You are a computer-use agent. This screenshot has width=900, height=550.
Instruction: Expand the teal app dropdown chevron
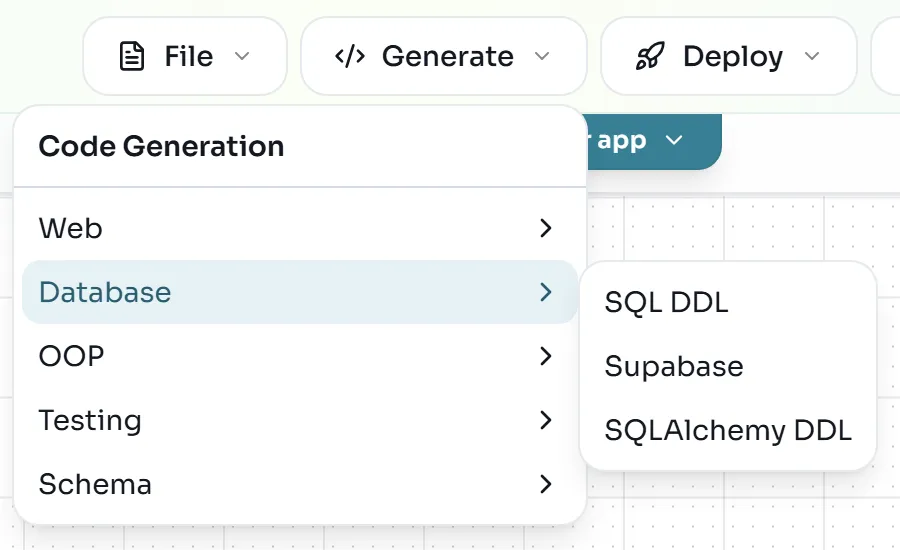pyautogui.click(x=674, y=140)
